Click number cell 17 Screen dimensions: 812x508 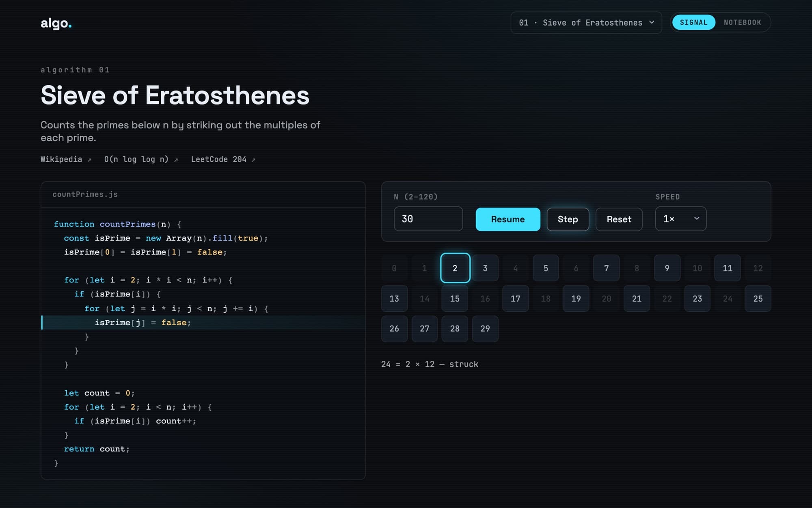tap(516, 299)
